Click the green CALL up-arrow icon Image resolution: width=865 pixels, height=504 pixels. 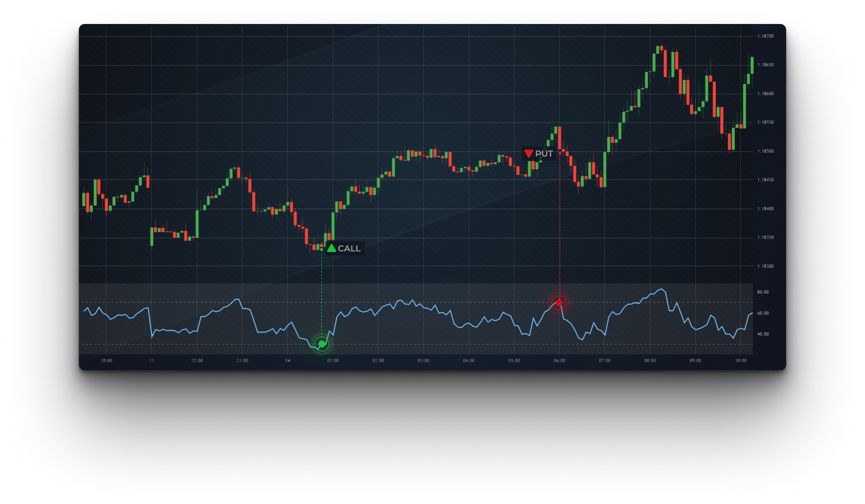(332, 248)
